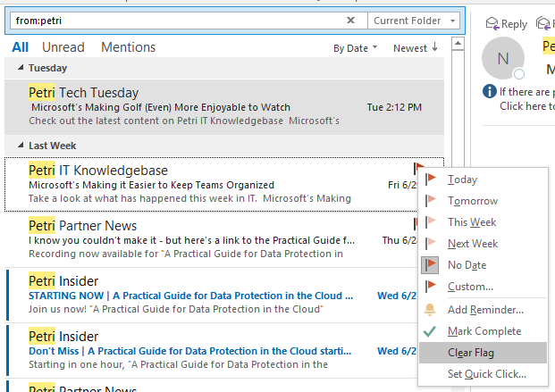Choose This Week from the flag menu

pos(483,222)
